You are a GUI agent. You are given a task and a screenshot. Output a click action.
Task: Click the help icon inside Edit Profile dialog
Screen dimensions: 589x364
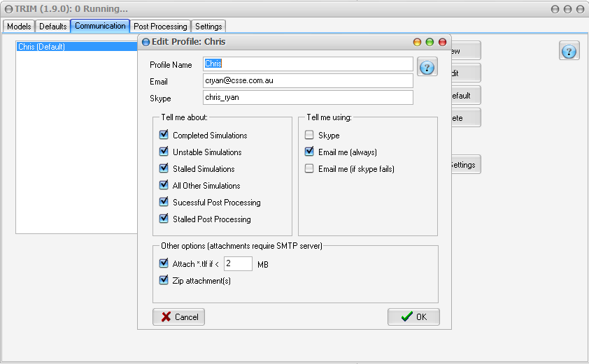tap(427, 66)
